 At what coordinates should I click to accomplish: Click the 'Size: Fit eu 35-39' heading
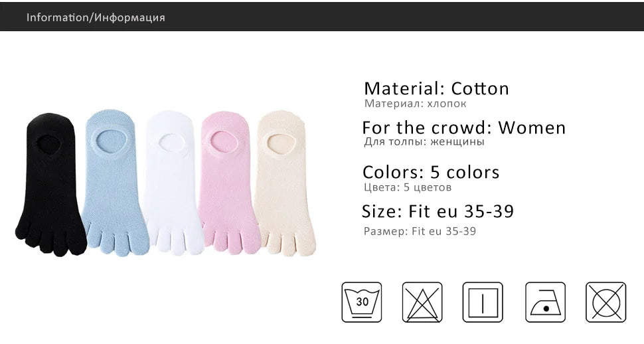tap(438, 212)
